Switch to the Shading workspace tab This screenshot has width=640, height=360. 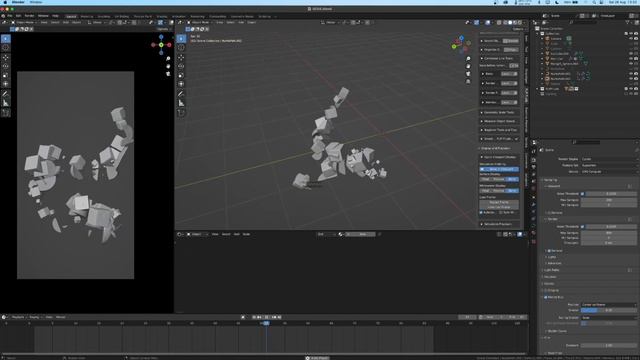162,16
